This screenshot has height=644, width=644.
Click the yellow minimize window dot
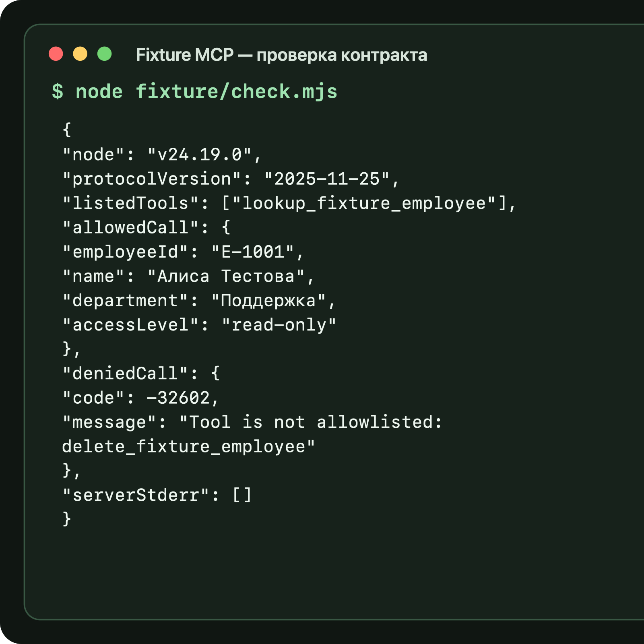tap(80, 54)
